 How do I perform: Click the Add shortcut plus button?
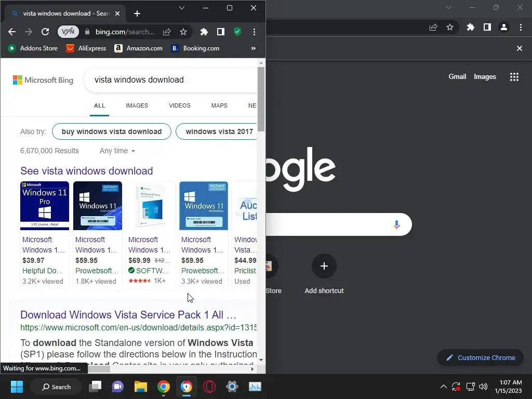click(324, 266)
